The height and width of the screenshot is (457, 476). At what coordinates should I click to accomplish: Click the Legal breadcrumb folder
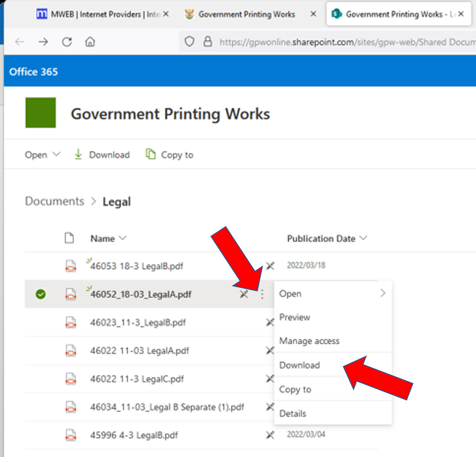click(x=117, y=202)
